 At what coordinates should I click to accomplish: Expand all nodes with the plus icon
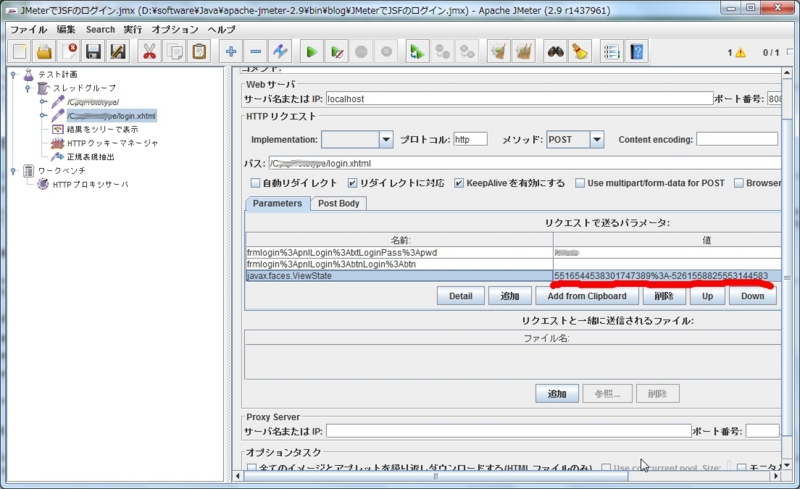tap(231, 52)
